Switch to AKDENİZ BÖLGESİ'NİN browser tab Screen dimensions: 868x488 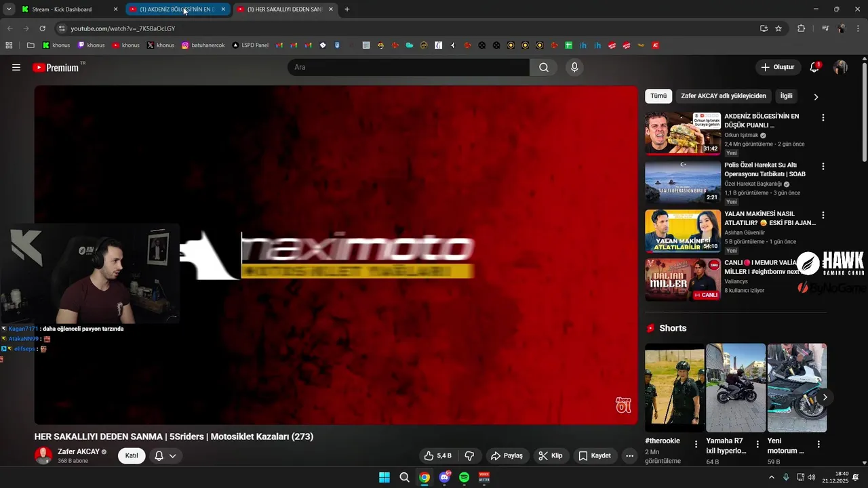point(178,9)
